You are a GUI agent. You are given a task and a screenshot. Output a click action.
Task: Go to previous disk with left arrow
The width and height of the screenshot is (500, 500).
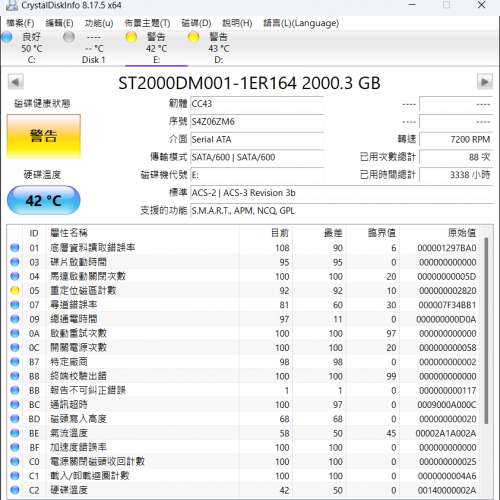[16, 82]
